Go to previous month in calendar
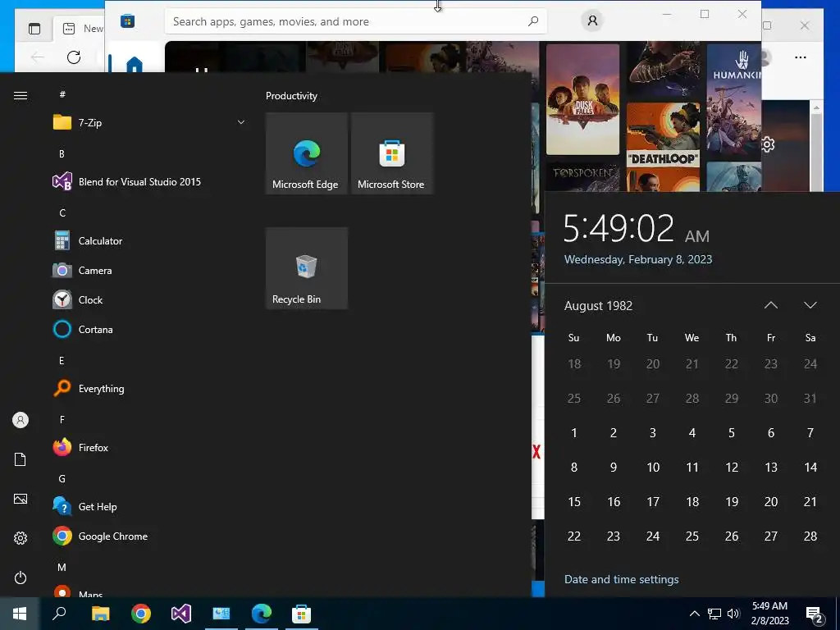The width and height of the screenshot is (840, 630). [x=771, y=305]
